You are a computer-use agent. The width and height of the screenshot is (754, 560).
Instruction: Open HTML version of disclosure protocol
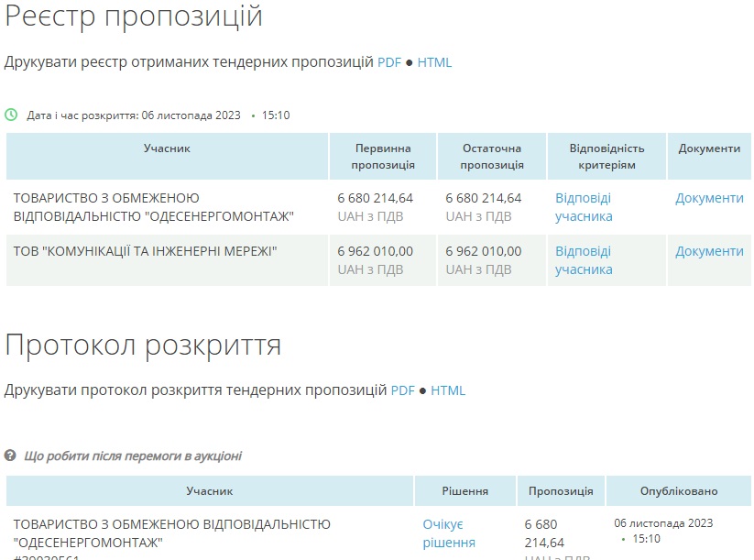[x=448, y=390]
